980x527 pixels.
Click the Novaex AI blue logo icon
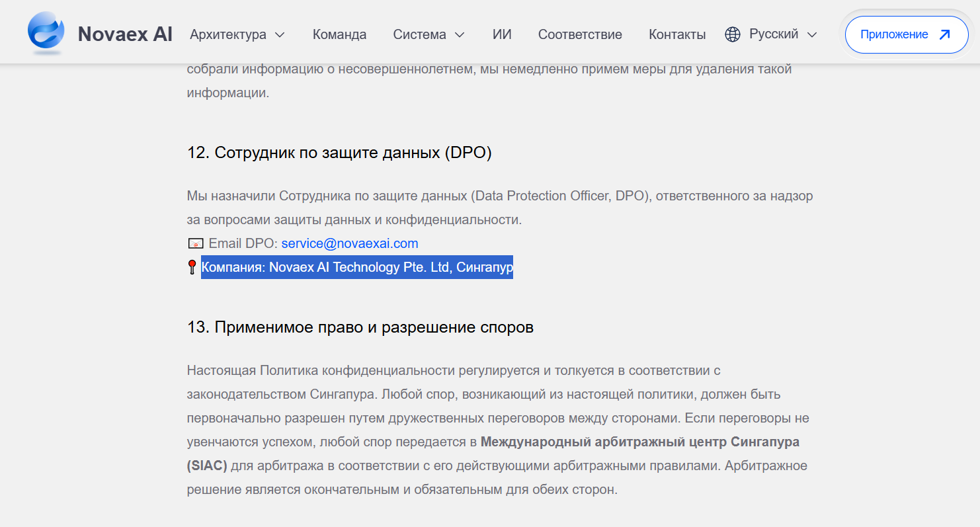[x=46, y=33]
